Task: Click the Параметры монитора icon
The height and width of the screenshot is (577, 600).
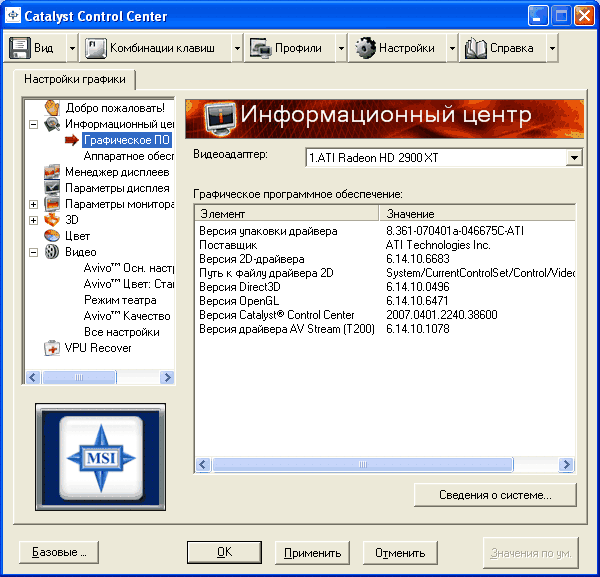Action: (52, 204)
